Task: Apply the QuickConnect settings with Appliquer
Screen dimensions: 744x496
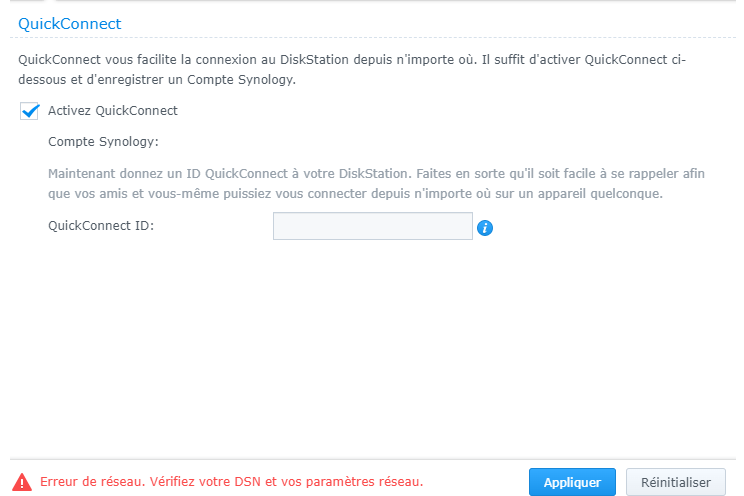Action: (x=572, y=482)
